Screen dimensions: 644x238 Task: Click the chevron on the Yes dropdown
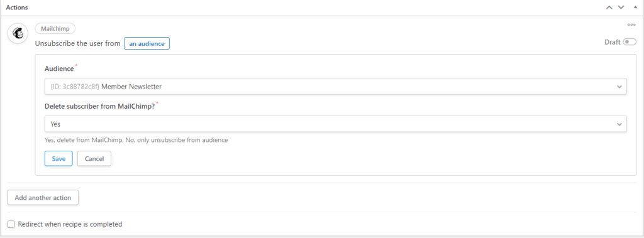tap(619, 124)
